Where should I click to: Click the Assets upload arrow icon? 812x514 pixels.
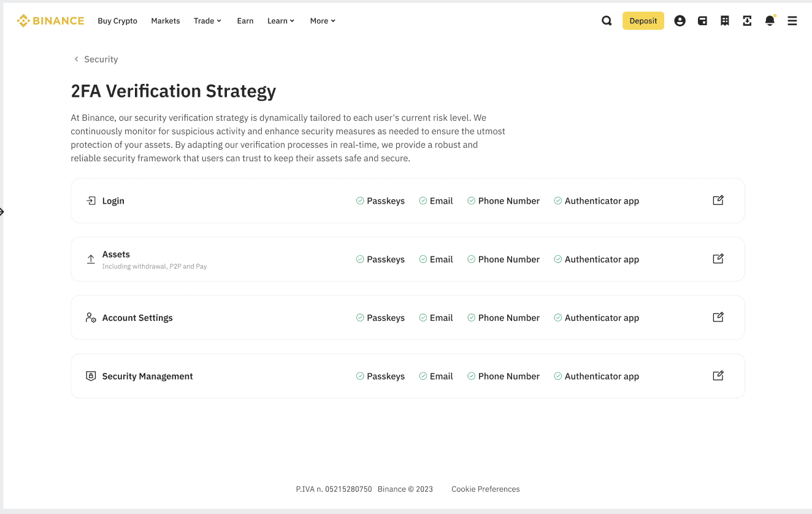coord(91,259)
